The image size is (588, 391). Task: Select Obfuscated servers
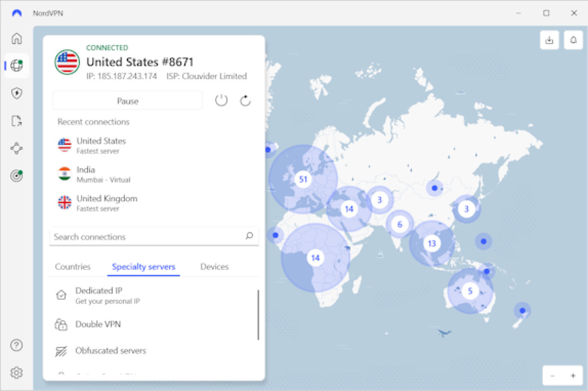point(154,351)
